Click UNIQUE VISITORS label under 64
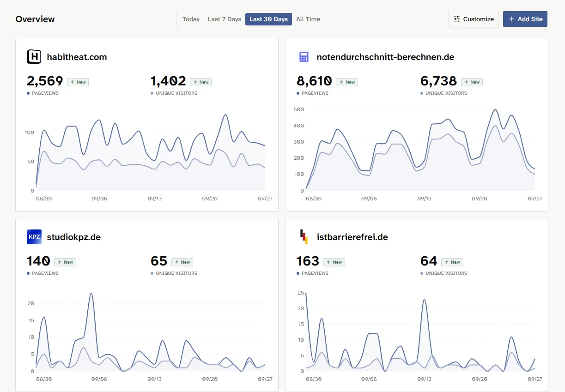The width and height of the screenshot is (565, 392). [446, 273]
